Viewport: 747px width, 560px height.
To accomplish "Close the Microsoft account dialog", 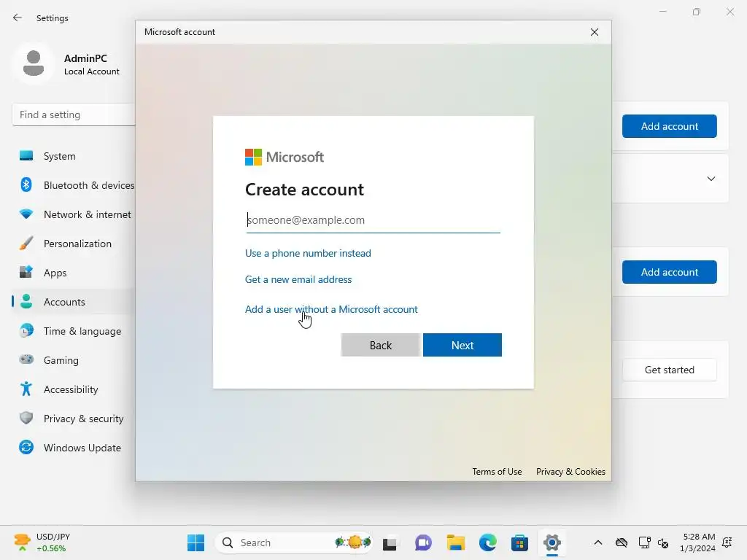I will (x=594, y=32).
